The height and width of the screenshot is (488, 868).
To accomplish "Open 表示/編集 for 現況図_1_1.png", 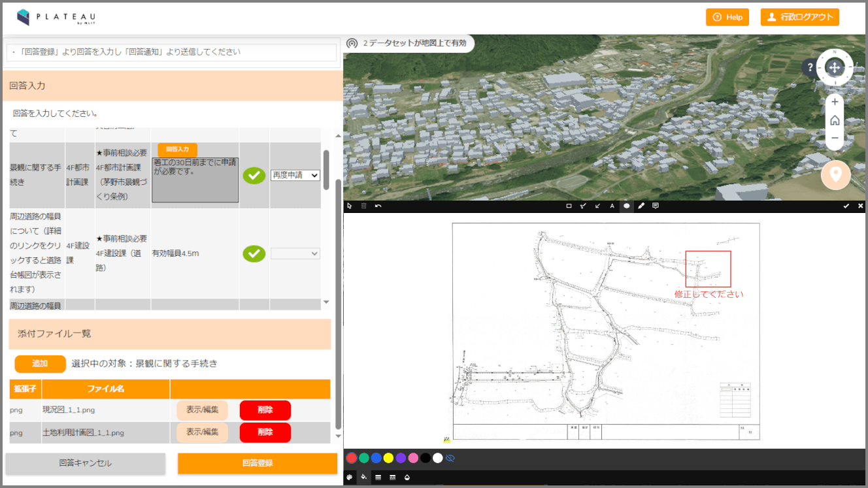I will tap(202, 410).
